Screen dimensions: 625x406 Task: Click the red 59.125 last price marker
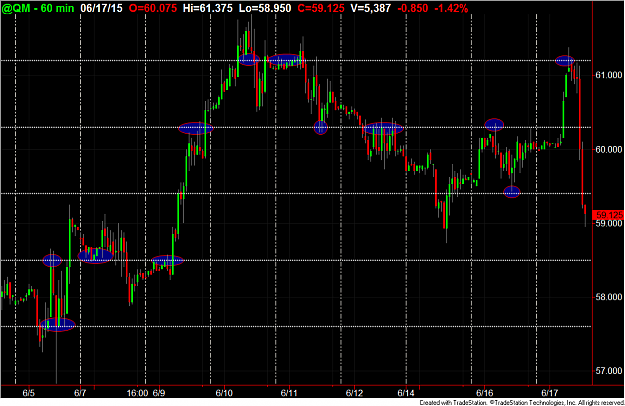click(x=609, y=215)
